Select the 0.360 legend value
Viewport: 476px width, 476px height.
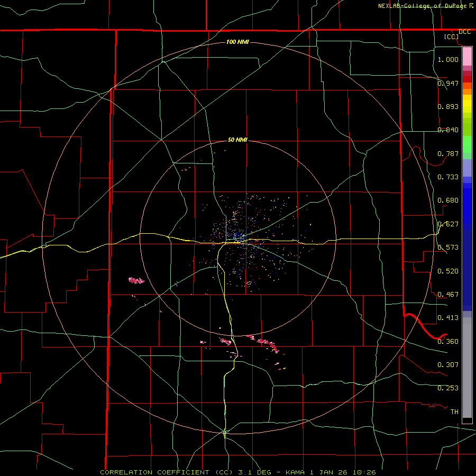click(448, 342)
